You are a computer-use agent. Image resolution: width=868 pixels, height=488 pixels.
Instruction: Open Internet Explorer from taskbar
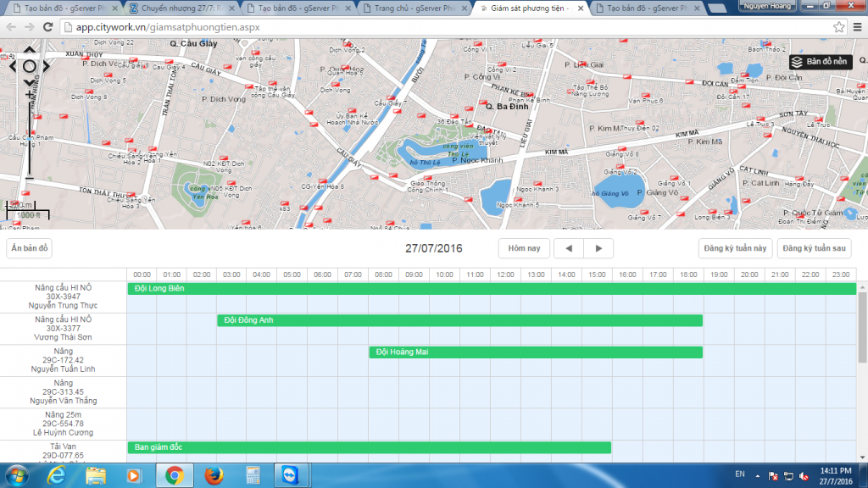point(57,475)
